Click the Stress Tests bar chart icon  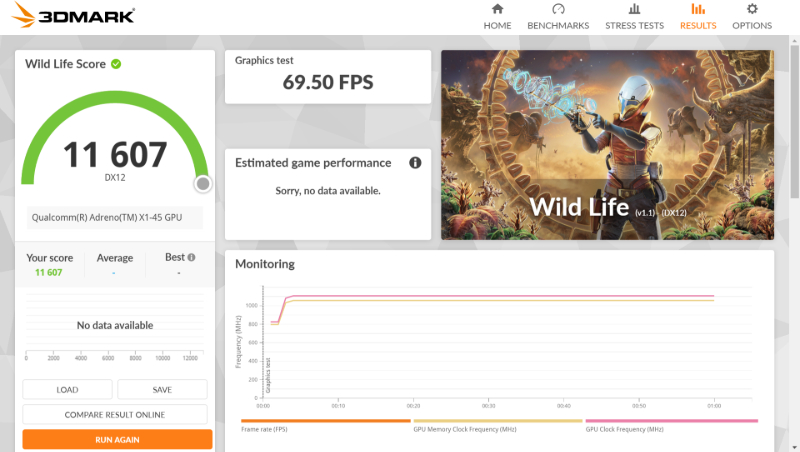[634, 9]
